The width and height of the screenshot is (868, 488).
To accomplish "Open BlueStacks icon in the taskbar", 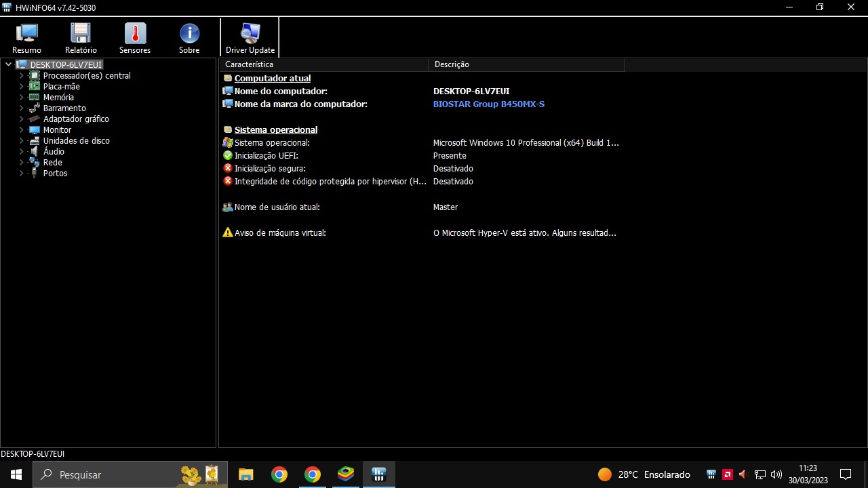I will coord(346,474).
